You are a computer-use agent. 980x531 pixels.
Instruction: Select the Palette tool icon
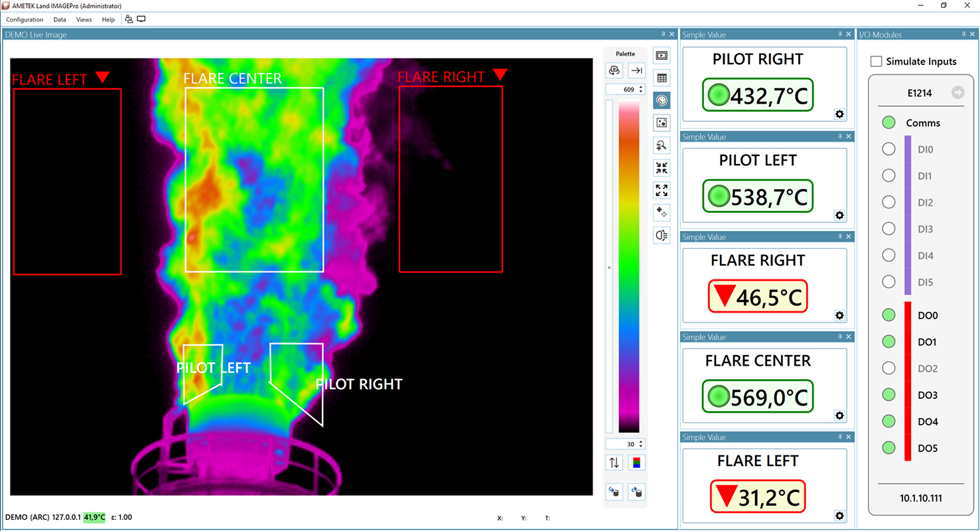tap(662, 100)
